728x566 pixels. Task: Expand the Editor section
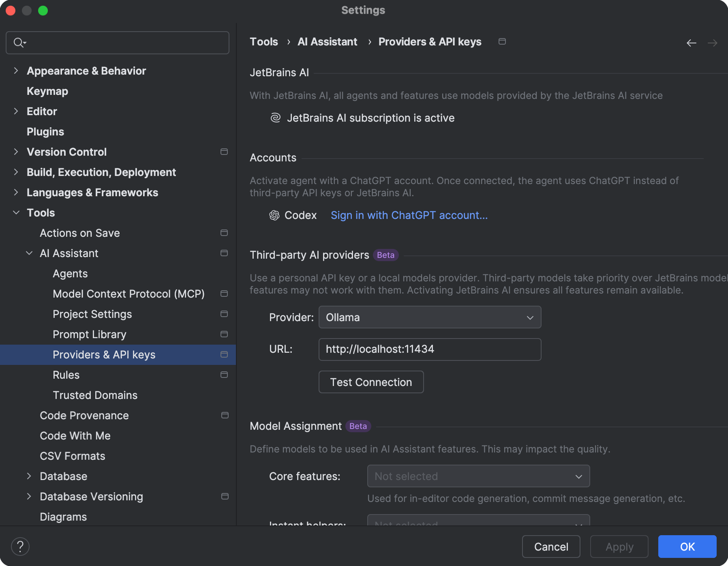coord(16,111)
